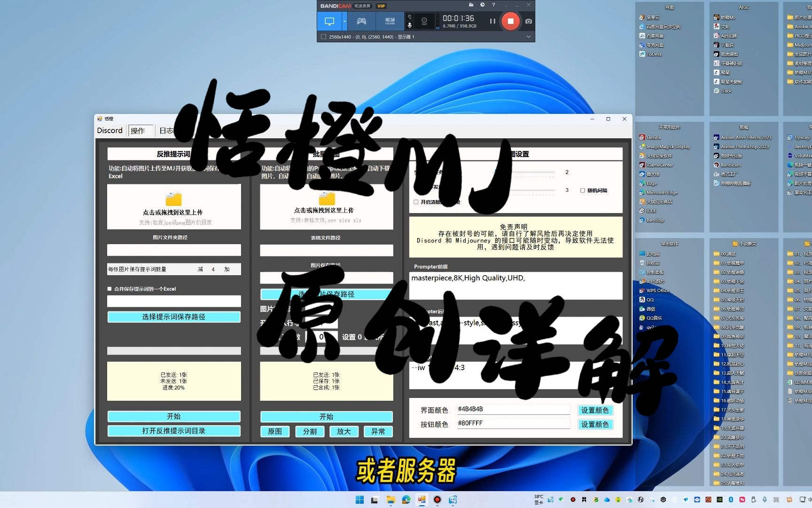Select Bandicam HDMI device recording mode
This screenshot has height=508, width=812.
tap(390, 21)
